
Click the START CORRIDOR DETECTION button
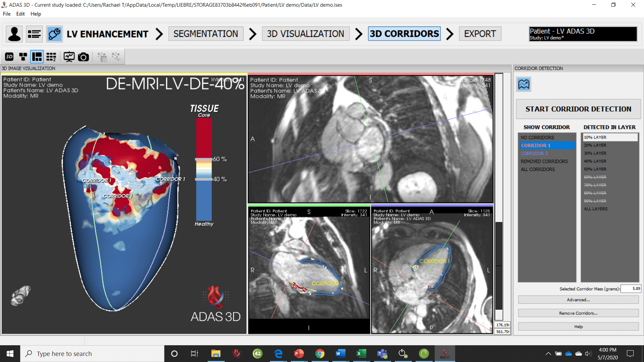578,109
